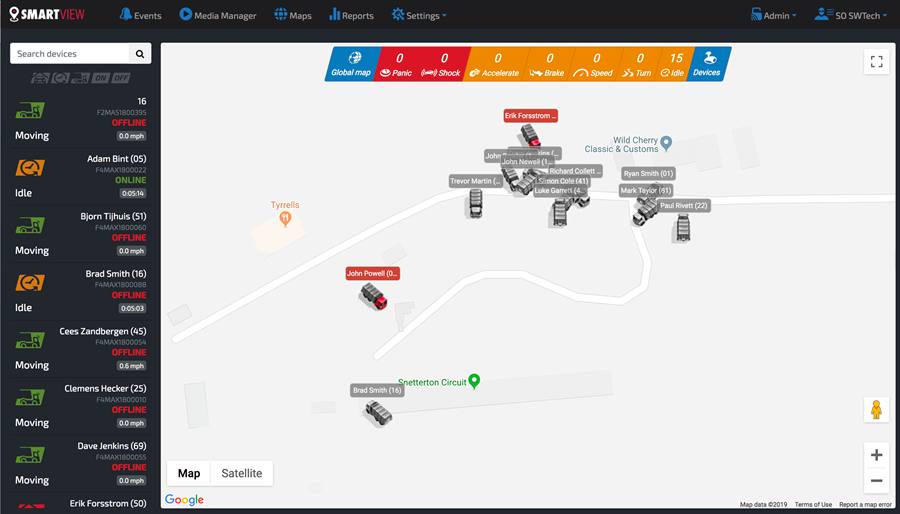Select the Brad Smith (16) map label
900x514 pixels.
click(x=377, y=390)
